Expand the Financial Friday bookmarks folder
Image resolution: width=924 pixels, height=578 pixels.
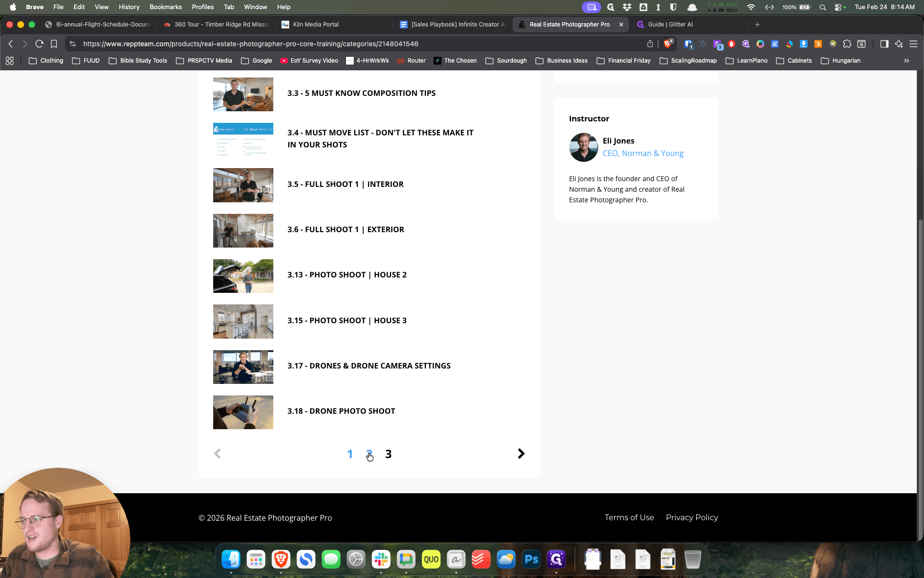[x=624, y=61]
